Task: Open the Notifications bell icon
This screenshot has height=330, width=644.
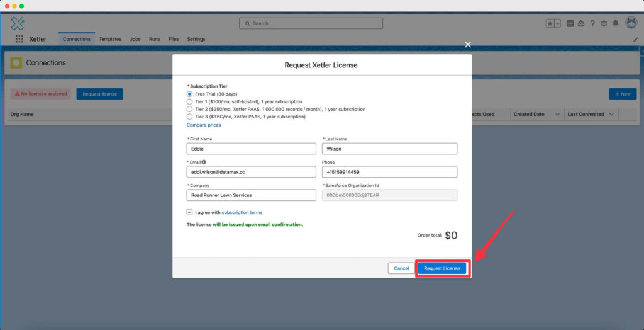Action: click(x=615, y=23)
